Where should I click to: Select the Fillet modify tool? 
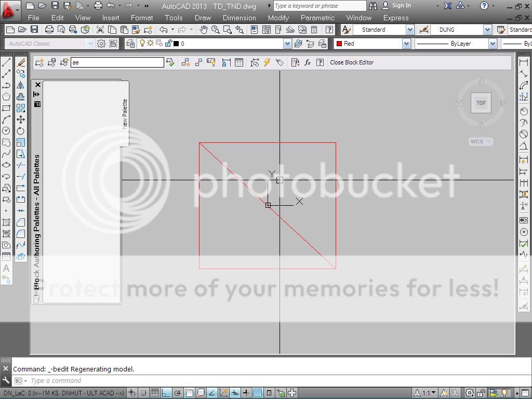[21, 234]
